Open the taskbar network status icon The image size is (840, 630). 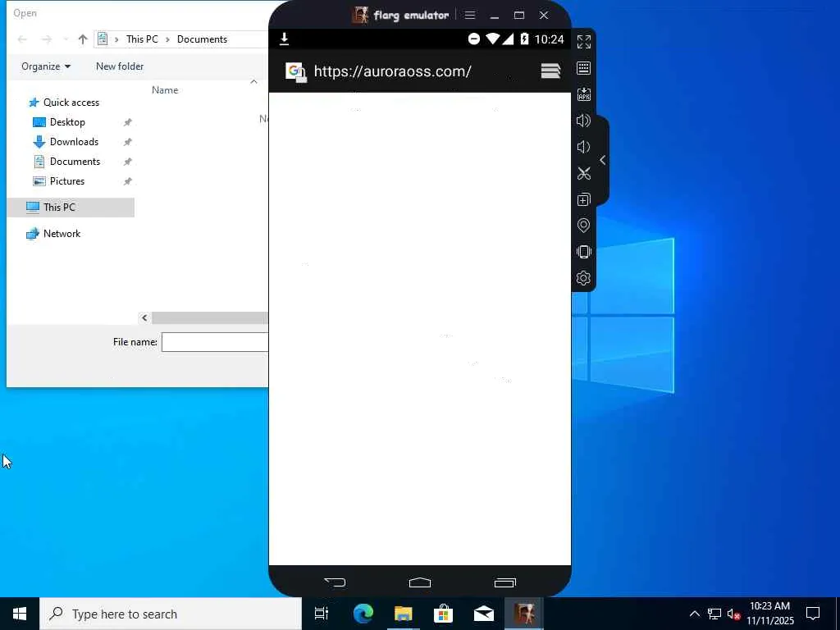coord(714,614)
